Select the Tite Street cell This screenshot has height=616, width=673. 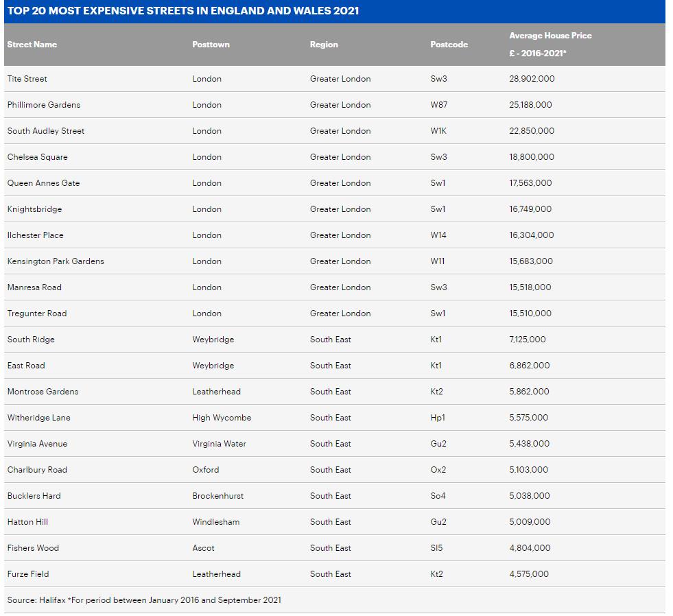(27, 79)
